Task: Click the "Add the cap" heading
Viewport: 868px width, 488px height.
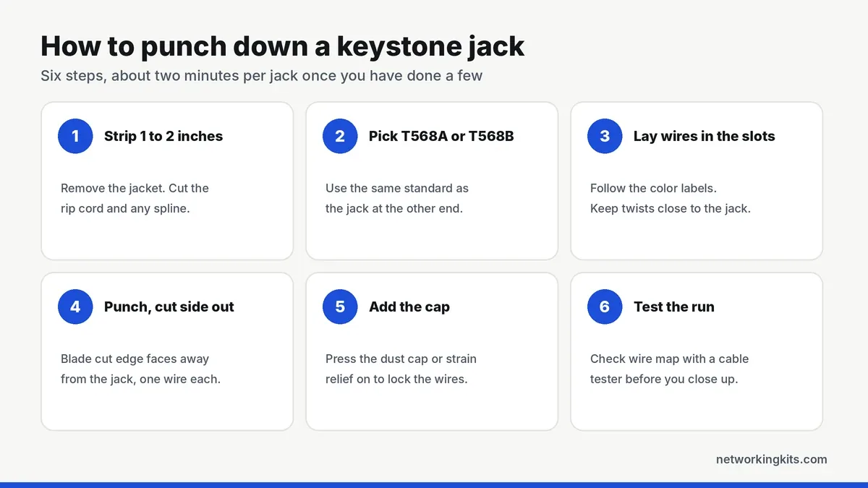Action: click(x=409, y=307)
